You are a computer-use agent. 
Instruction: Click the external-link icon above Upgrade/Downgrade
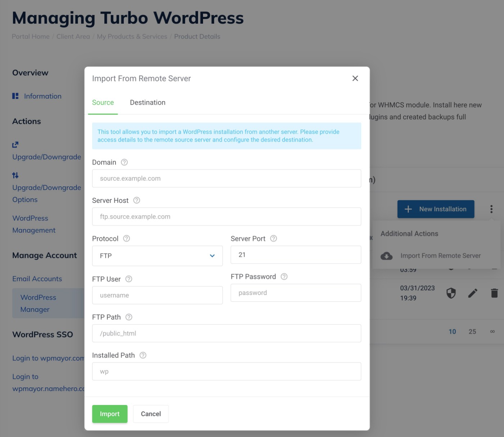click(15, 145)
